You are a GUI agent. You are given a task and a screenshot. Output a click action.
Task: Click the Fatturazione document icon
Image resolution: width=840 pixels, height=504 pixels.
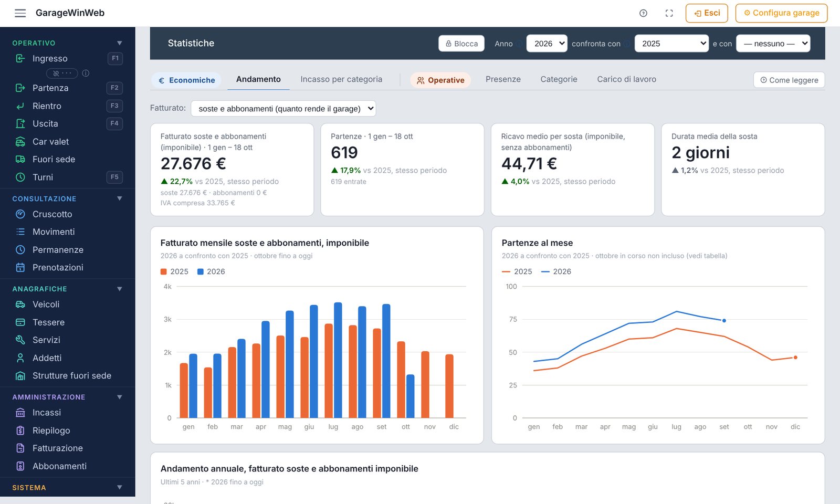click(x=20, y=448)
